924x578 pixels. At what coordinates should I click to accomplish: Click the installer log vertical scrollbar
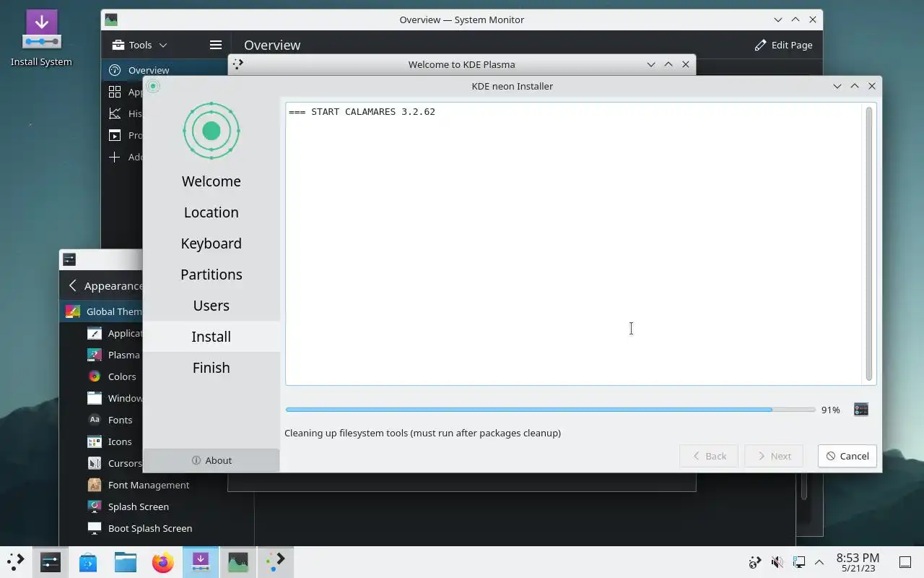coord(868,243)
